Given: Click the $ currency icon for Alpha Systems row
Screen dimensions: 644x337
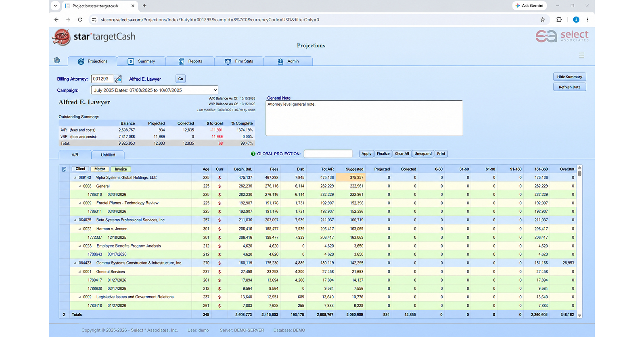Looking at the screenshot, I should pyautogui.click(x=220, y=178).
